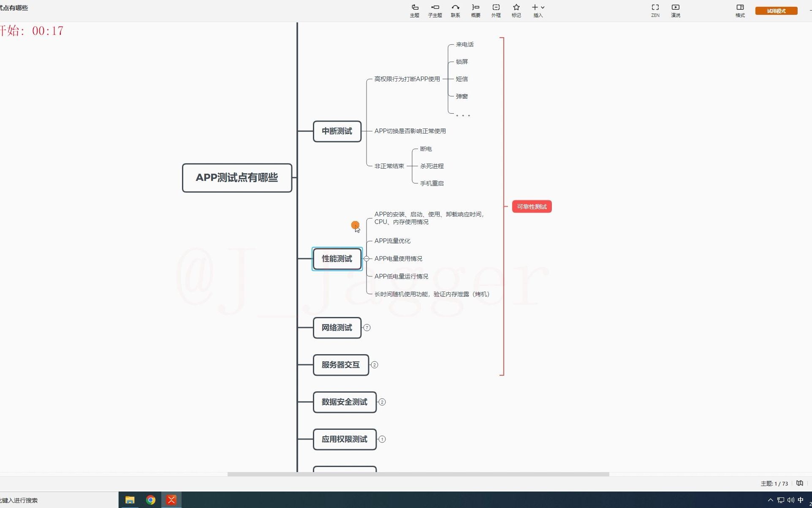Select 高权限行为打断APP使用 subtopic
812x508 pixels.
[407, 79]
